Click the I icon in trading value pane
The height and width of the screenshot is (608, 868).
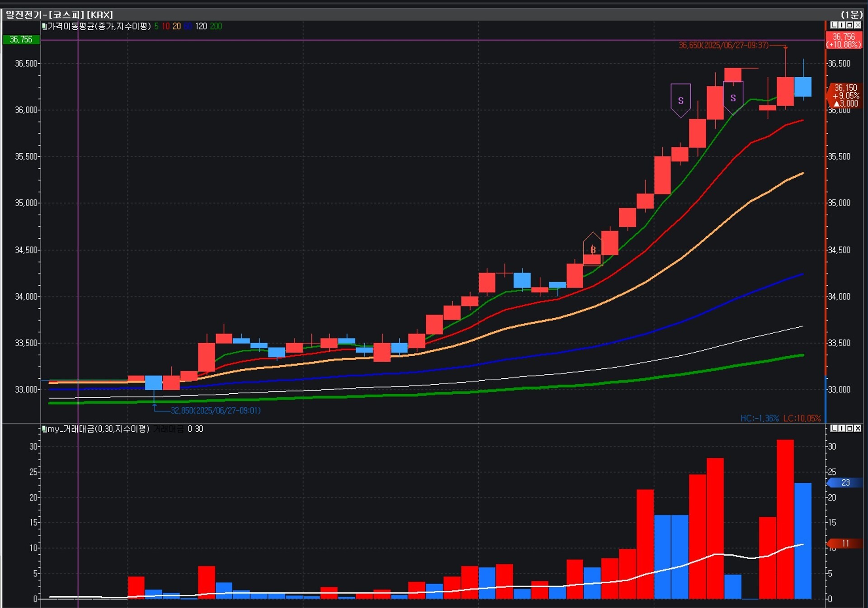(x=842, y=428)
